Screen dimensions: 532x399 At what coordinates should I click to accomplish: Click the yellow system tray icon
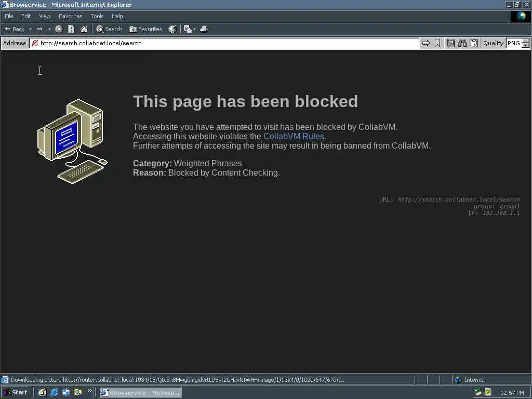click(x=488, y=392)
